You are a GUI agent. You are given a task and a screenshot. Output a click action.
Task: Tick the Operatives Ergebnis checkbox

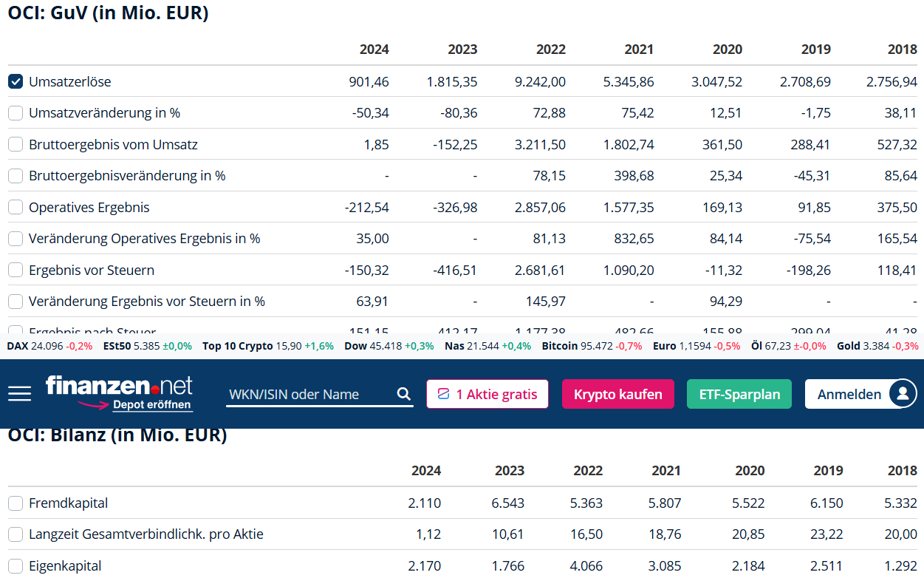coord(16,208)
